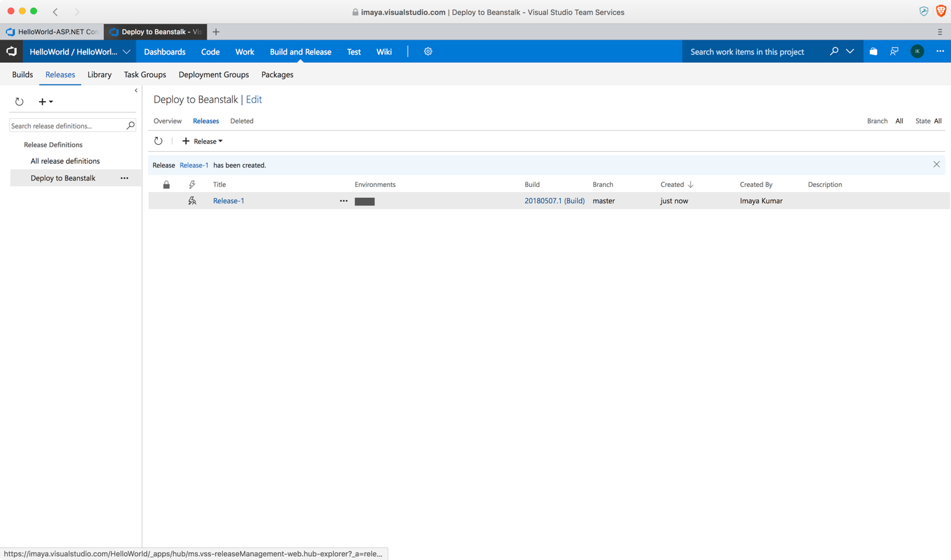This screenshot has height=560, width=951.
Task: Click the Environments column header
Action: click(x=375, y=184)
